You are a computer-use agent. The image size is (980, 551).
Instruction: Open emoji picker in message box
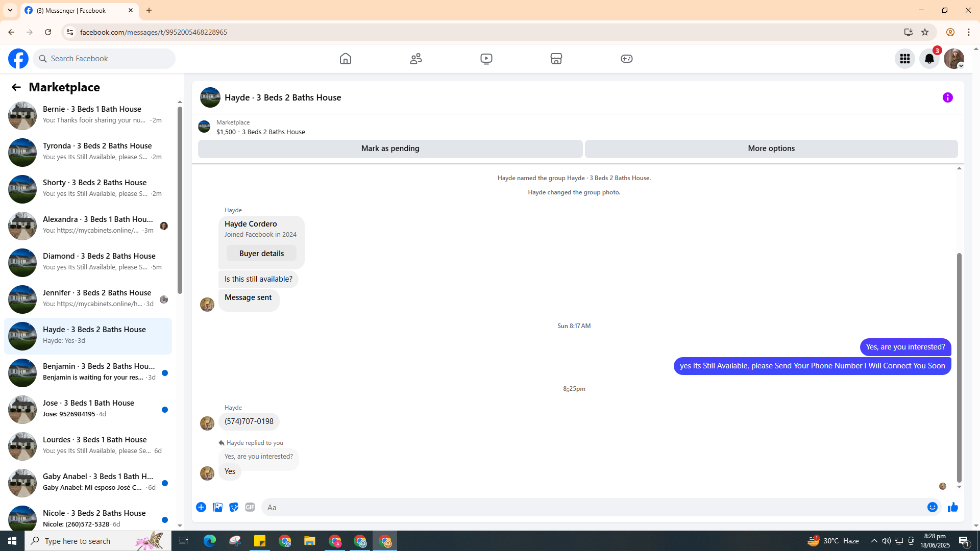pyautogui.click(x=933, y=507)
